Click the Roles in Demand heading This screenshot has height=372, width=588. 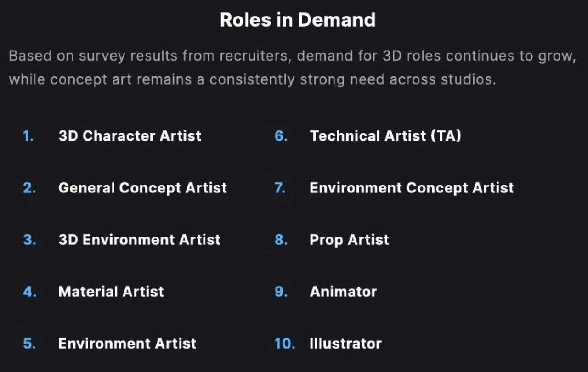(298, 20)
